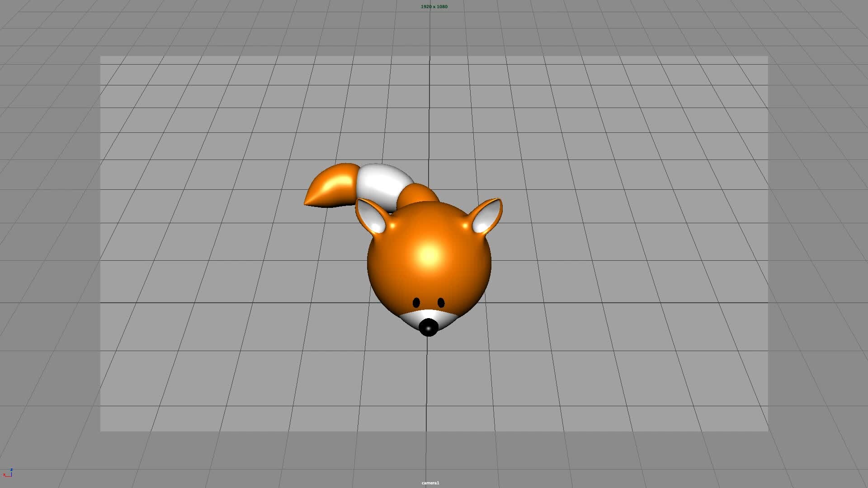Click the XYZ axis indicator icon
This screenshot has height=488, width=868.
(8, 473)
